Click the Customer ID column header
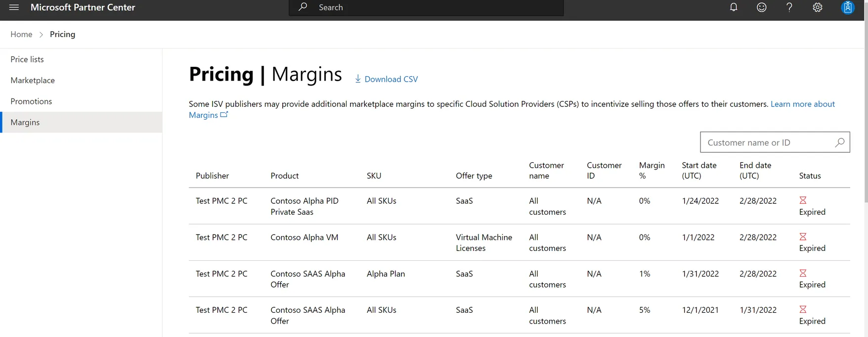Viewport: 868px width, 337px height. point(604,170)
